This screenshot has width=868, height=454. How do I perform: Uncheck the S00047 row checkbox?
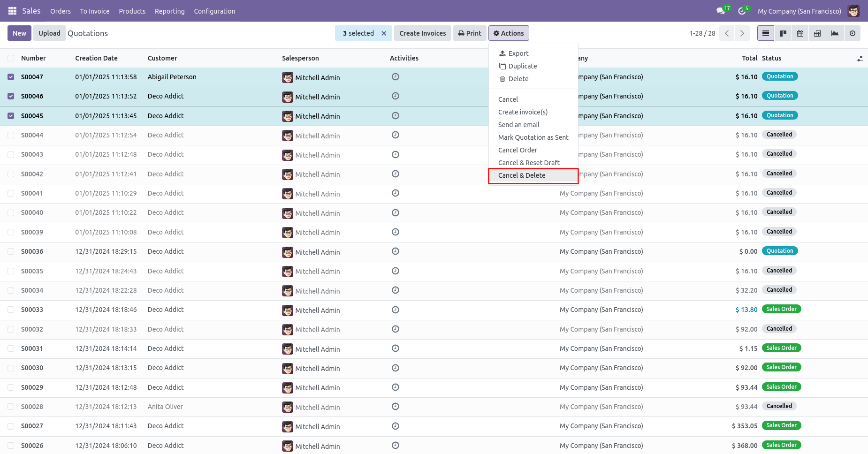11,77
